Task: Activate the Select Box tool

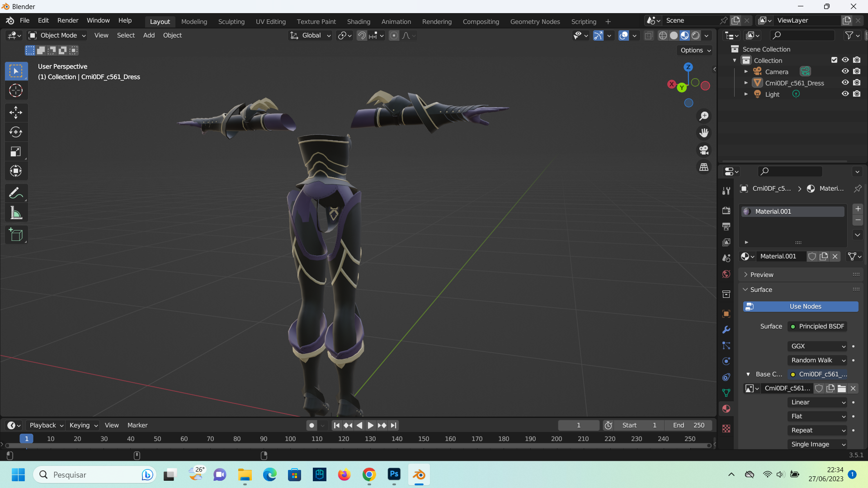Action: tap(16, 71)
